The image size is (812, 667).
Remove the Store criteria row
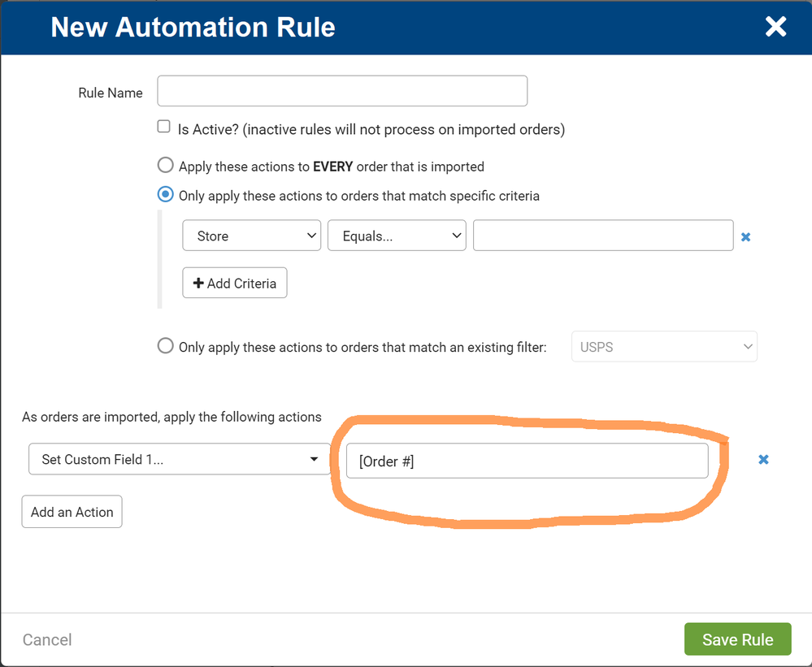coord(745,237)
